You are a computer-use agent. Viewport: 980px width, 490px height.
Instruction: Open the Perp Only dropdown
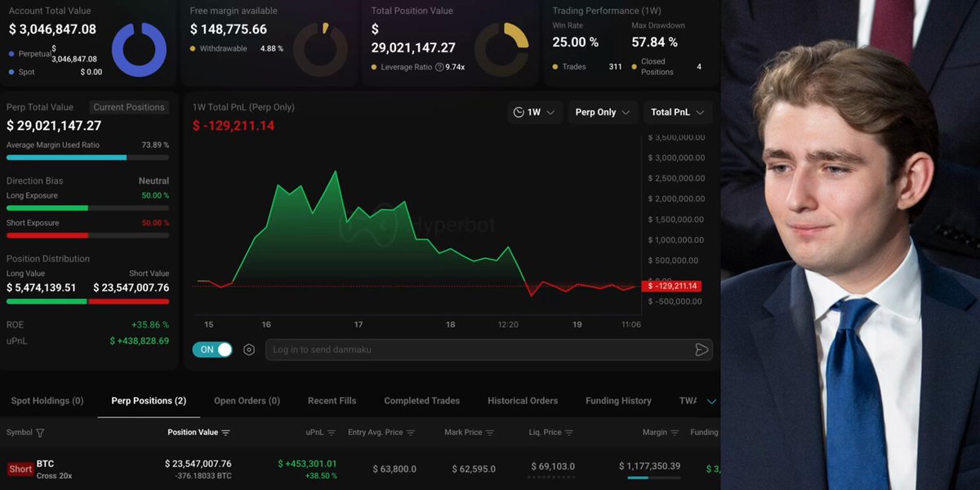click(603, 112)
